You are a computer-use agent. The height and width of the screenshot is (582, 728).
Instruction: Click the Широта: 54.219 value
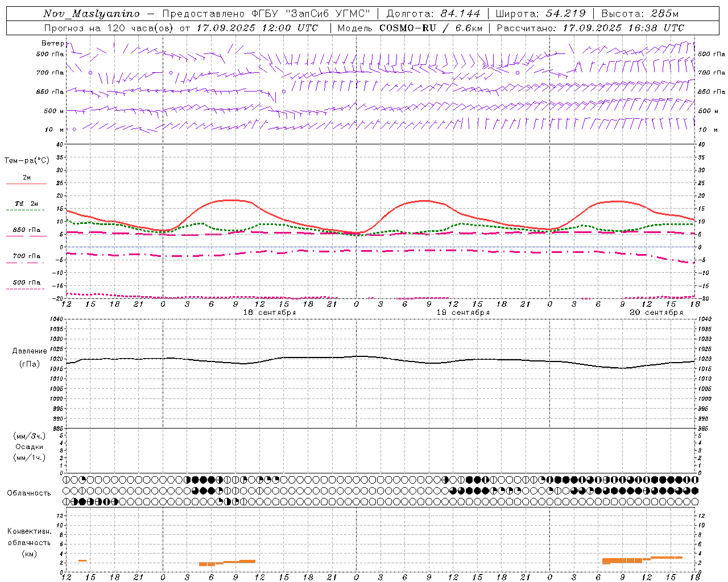[541, 14]
